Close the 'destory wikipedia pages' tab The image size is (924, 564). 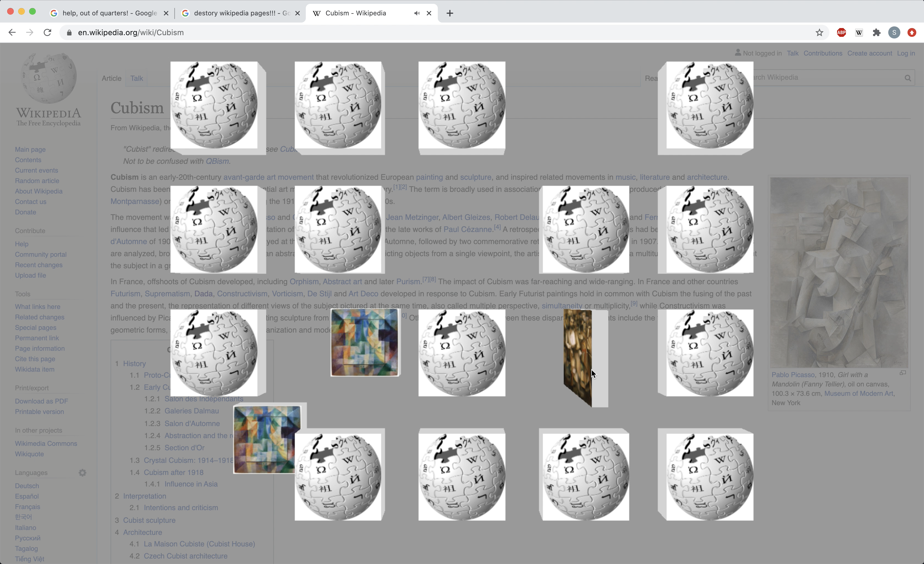click(297, 13)
